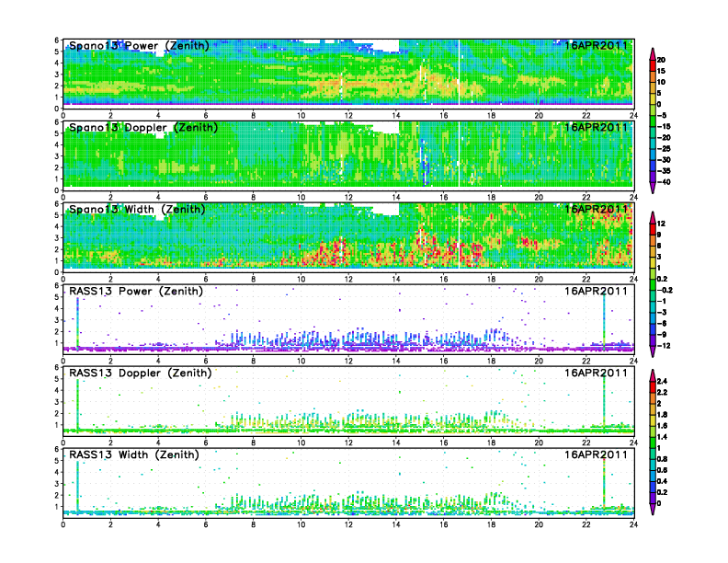This screenshot has height=563, width=728.
Task: Click the '2.2' label on the bottom colorbar
Action: [x=663, y=393]
